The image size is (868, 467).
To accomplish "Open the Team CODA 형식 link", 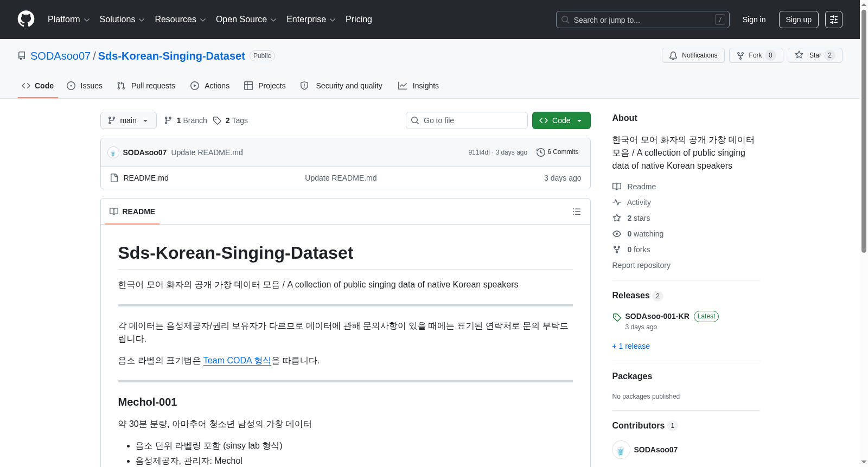I will click(237, 361).
